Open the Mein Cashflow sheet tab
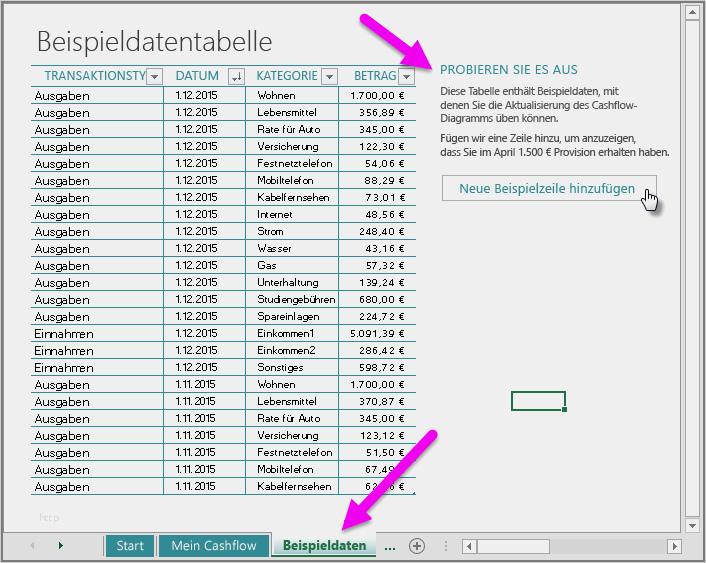 point(214,546)
